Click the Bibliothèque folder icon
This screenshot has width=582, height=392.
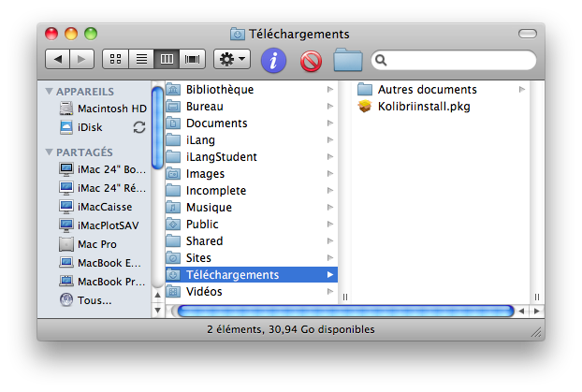(x=173, y=90)
